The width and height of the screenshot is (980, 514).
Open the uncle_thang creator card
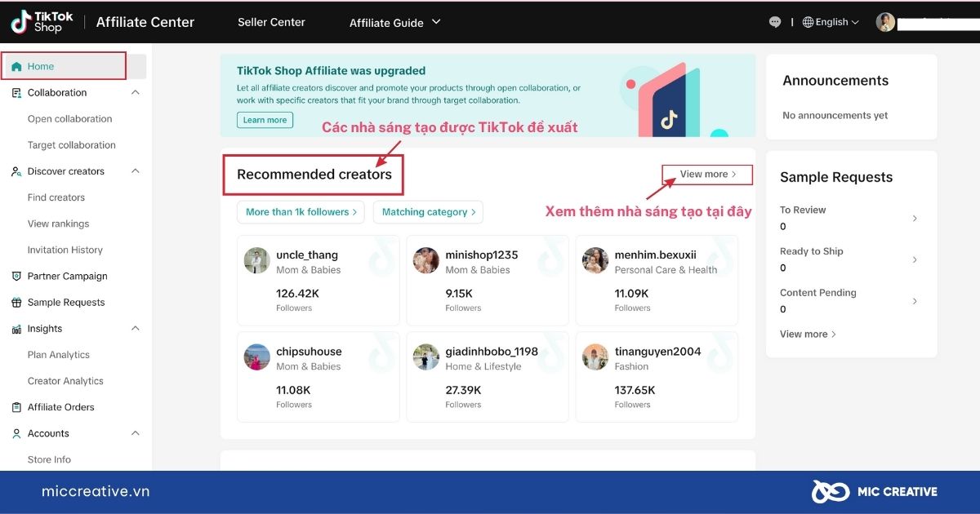pyautogui.click(x=318, y=280)
